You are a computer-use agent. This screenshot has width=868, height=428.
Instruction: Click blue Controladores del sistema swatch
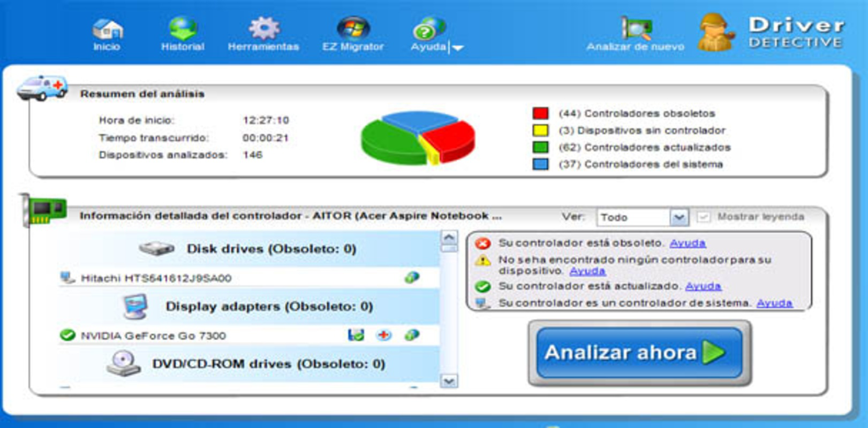[540, 164]
